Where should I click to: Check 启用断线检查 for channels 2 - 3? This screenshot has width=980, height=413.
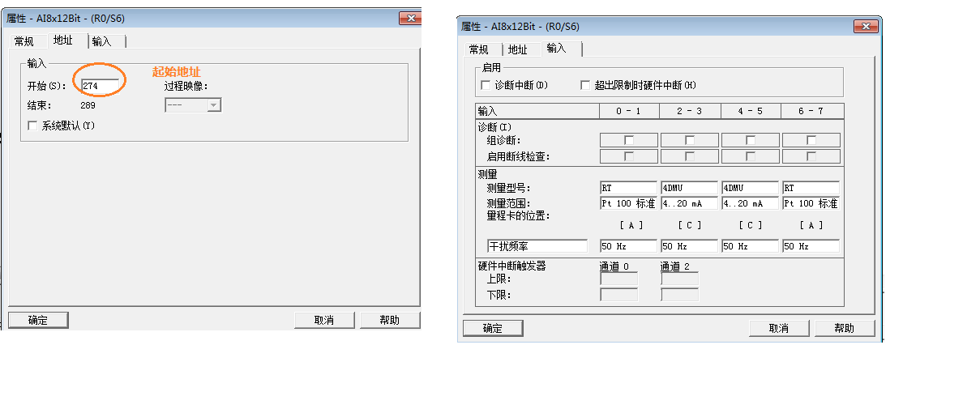[x=689, y=156]
